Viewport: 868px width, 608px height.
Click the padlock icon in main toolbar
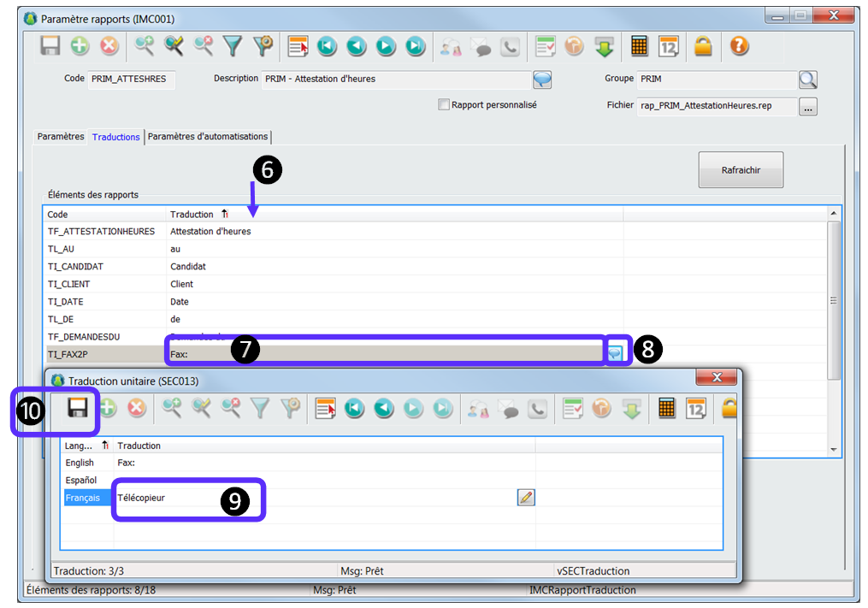(x=703, y=47)
